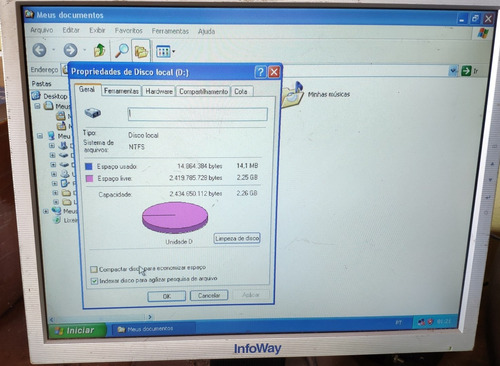The height and width of the screenshot is (366, 500).
Task: Click the green Ir go arrow
Action: coord(466,71)
